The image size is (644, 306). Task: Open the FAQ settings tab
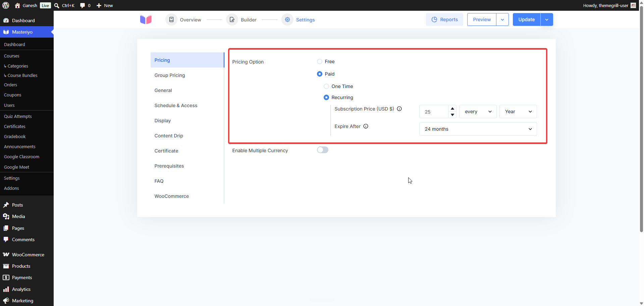tap(187, 181)
